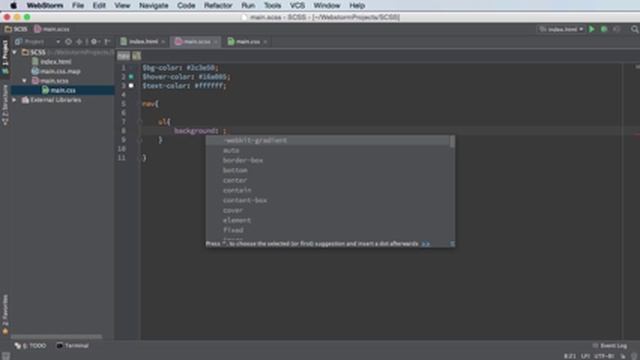Screen dimensions: 640x360
Task: Click collapse-all icon in Project panel header
Action: click(x=79, y=42)
